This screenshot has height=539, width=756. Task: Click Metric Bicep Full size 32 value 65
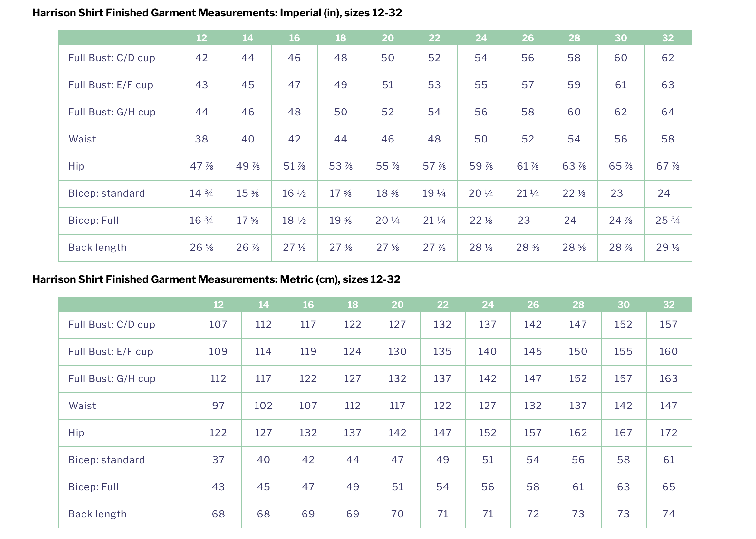click(668, 487)
